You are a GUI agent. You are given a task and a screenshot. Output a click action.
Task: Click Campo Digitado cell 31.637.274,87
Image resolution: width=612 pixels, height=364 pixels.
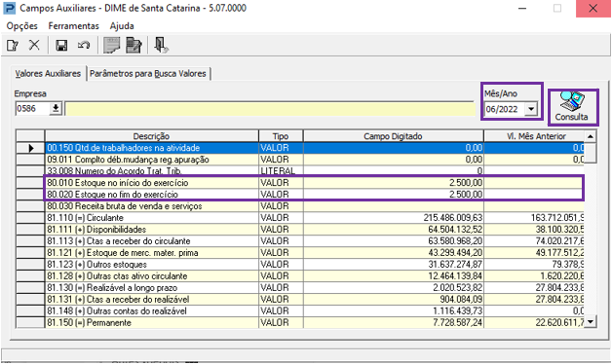pos(393,265)
